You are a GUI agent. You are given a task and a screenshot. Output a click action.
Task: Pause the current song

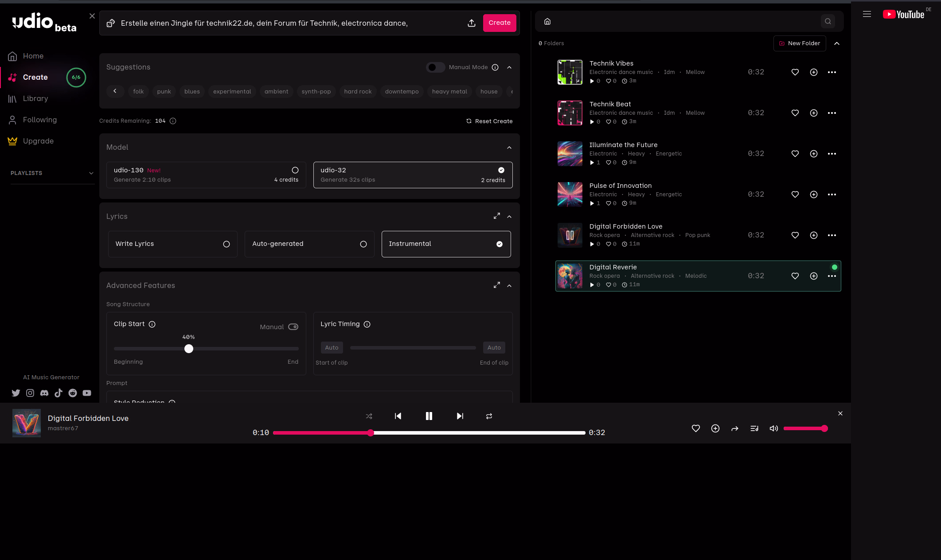click(x=429, y=416)
